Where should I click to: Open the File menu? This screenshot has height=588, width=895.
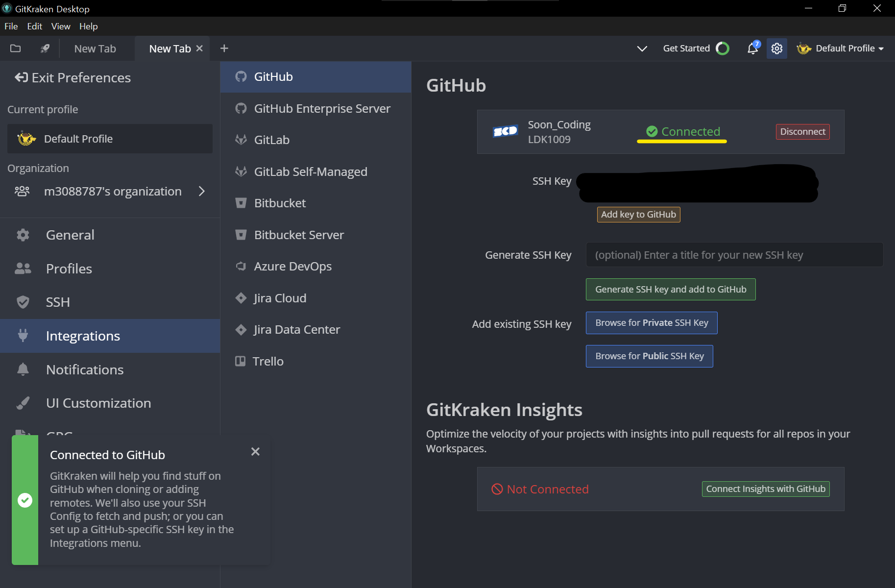[11, 26]
